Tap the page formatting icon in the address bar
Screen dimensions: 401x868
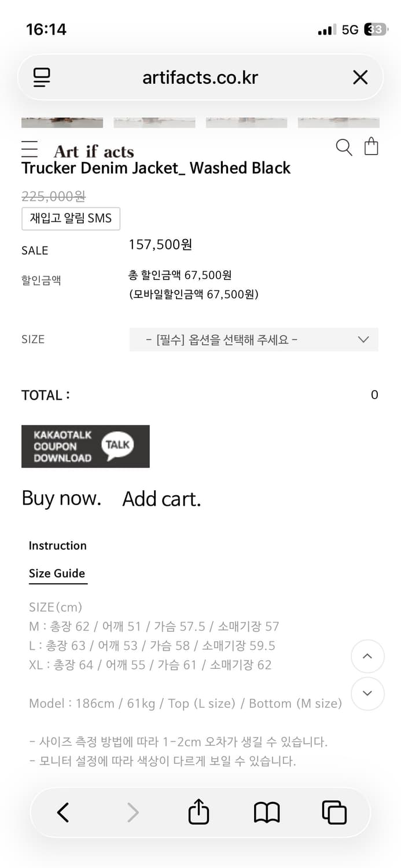coord(41,77)
